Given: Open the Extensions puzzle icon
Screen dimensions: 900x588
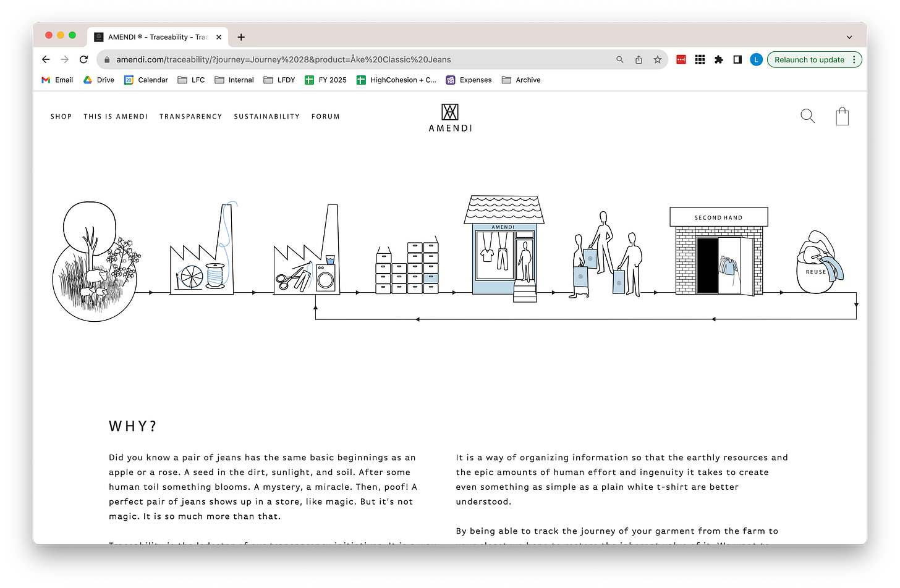Looking at the screenshot, I should 718,59.
